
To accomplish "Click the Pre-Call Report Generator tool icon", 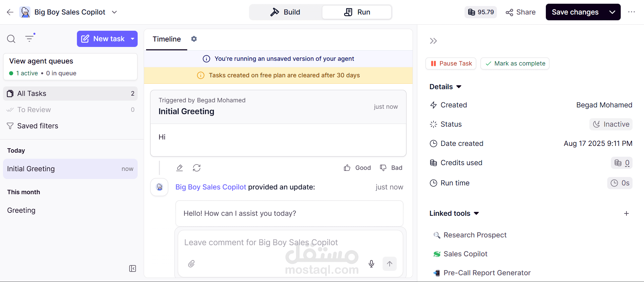I will tap(437, 273).
